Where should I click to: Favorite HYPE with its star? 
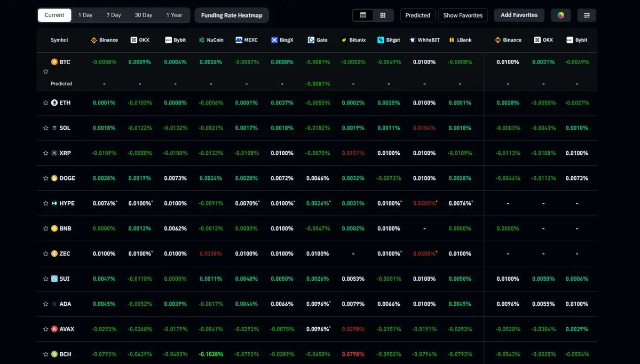(x=46, y=203)
